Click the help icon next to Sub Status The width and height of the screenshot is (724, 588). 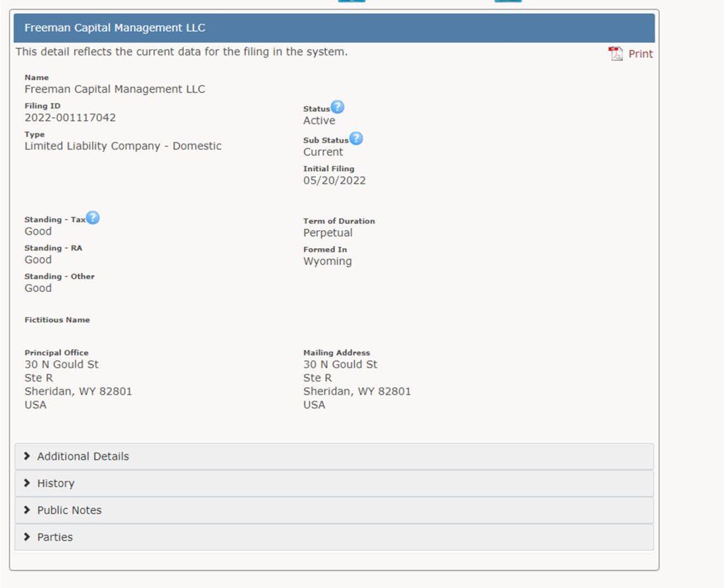(x=356, y=139)
